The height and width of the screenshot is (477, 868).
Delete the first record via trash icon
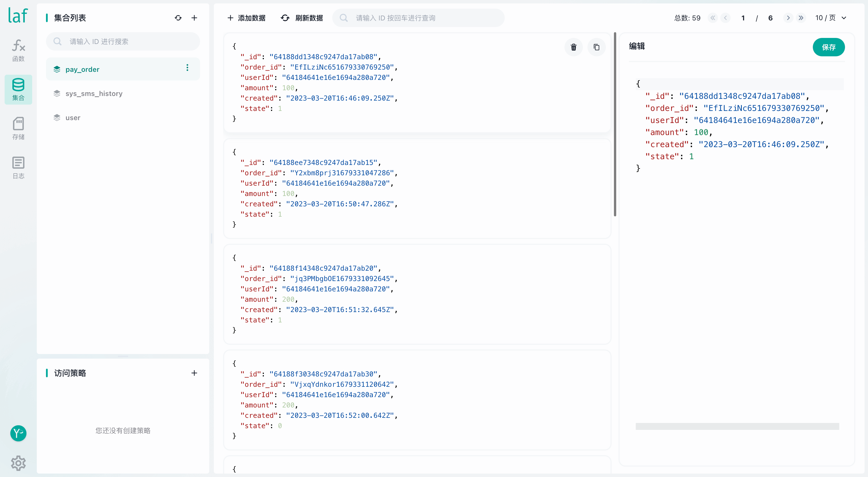(x=573, y=47)
